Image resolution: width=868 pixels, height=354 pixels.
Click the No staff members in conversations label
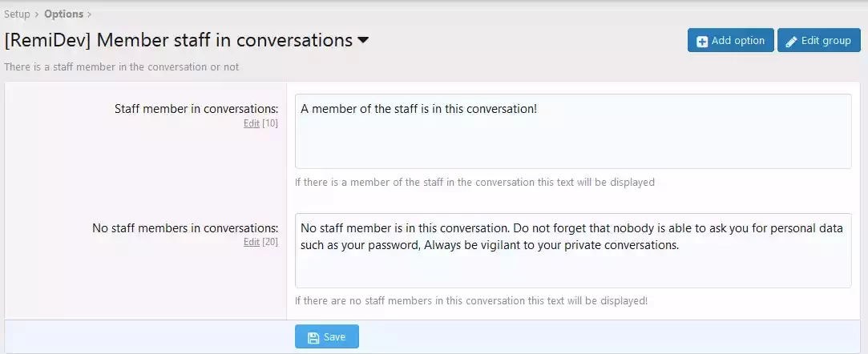click(185, 228)
